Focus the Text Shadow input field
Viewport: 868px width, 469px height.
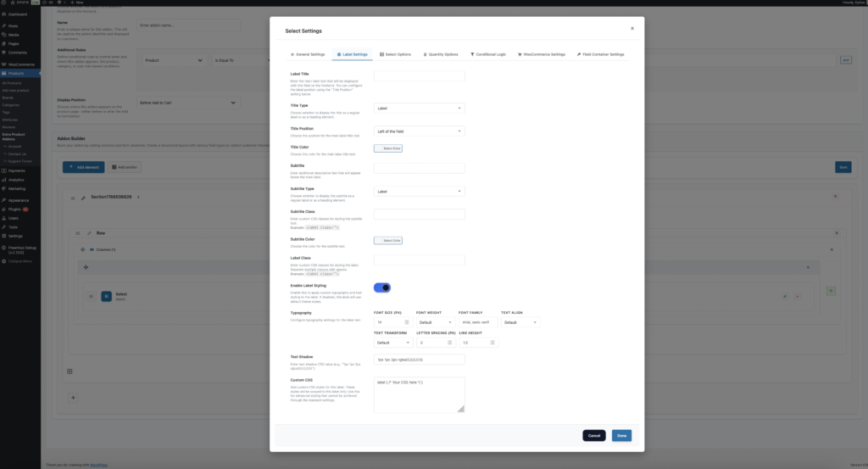(420, 360)
